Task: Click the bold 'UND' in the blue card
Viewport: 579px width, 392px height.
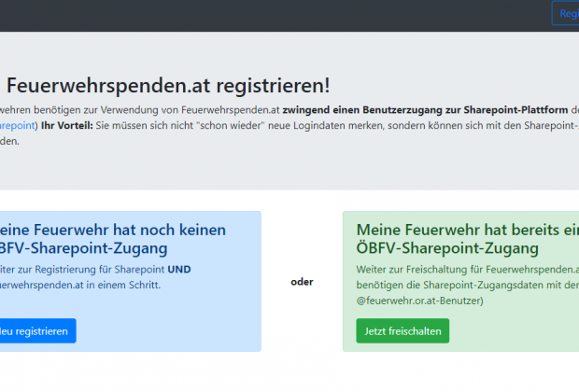Action: coord(179,270)
